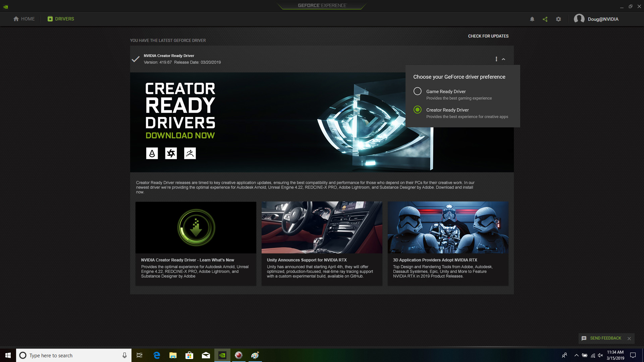
Task: Click the three-dot options menu icon
Action: click(496, 59)
